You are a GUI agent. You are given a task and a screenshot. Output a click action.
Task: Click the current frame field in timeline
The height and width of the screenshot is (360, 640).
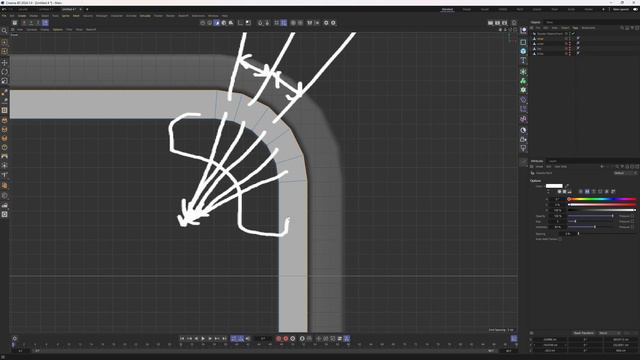tap(263, 338)
